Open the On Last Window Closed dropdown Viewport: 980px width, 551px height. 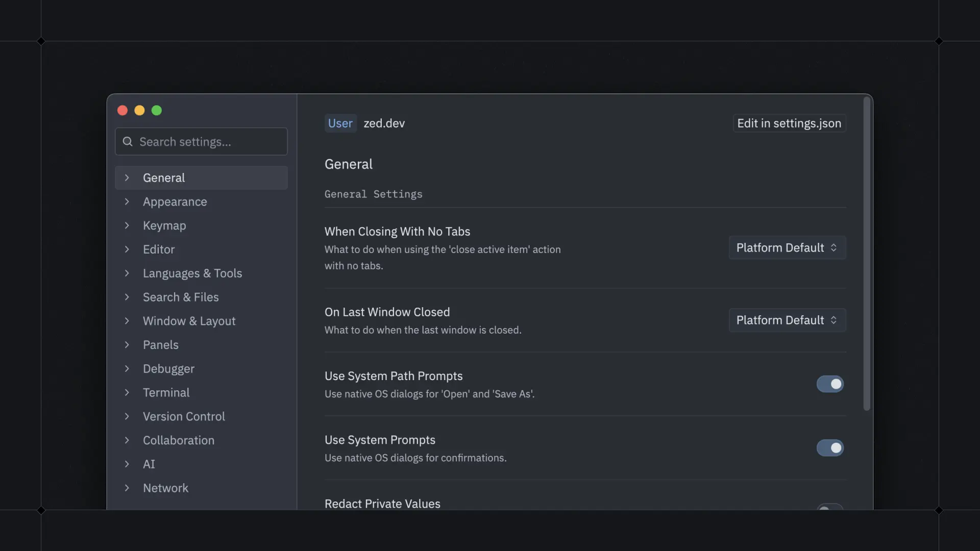[x=787, y=320]
